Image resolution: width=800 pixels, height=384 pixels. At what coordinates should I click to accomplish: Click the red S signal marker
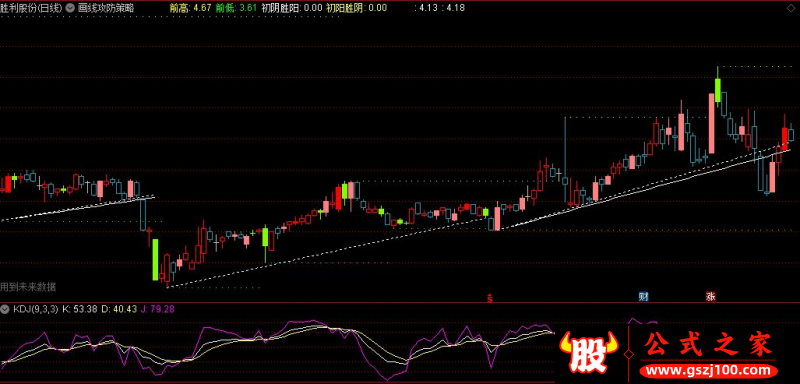(490, 297)
